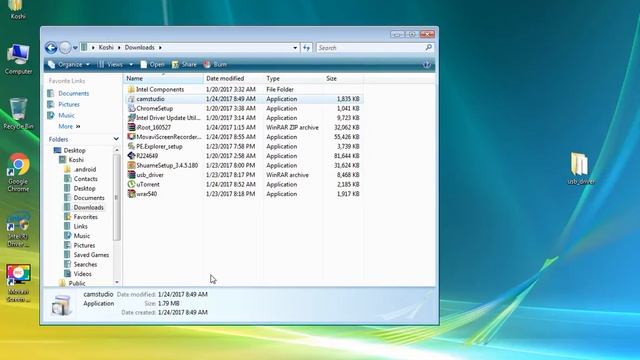This screenshot has width=640, height=360.
Task: Select the iRoot_160527 archive icon
Action: click(x=131, y=127)
